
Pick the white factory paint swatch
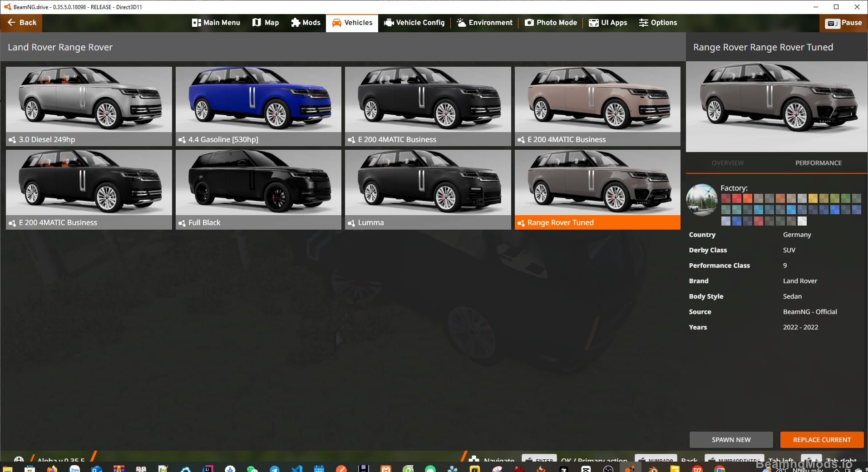point(802,221)
